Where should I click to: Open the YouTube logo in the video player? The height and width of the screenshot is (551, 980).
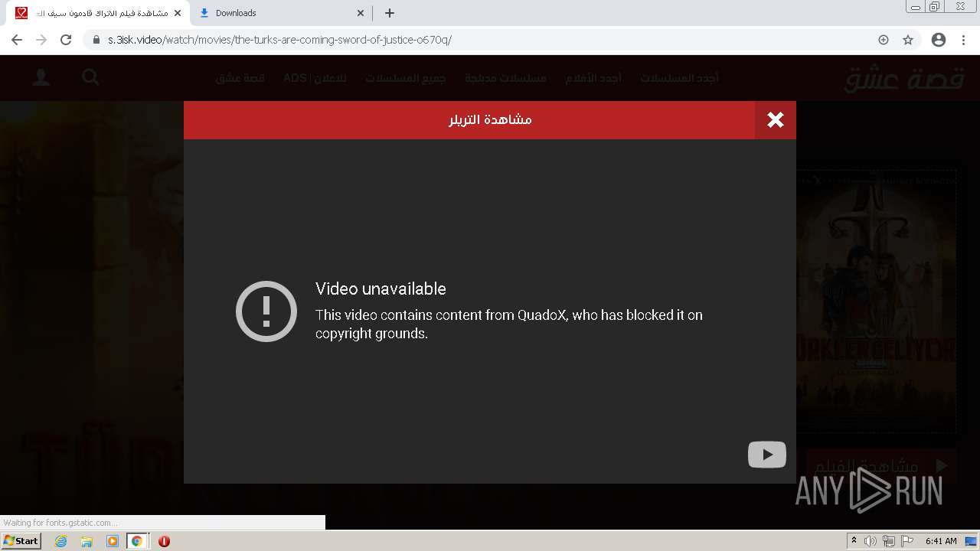766,455
